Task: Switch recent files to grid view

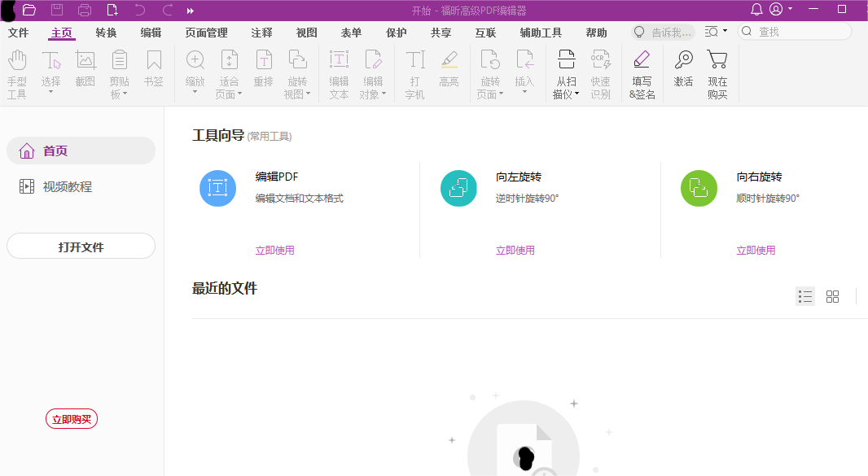Action: (832, 296)
